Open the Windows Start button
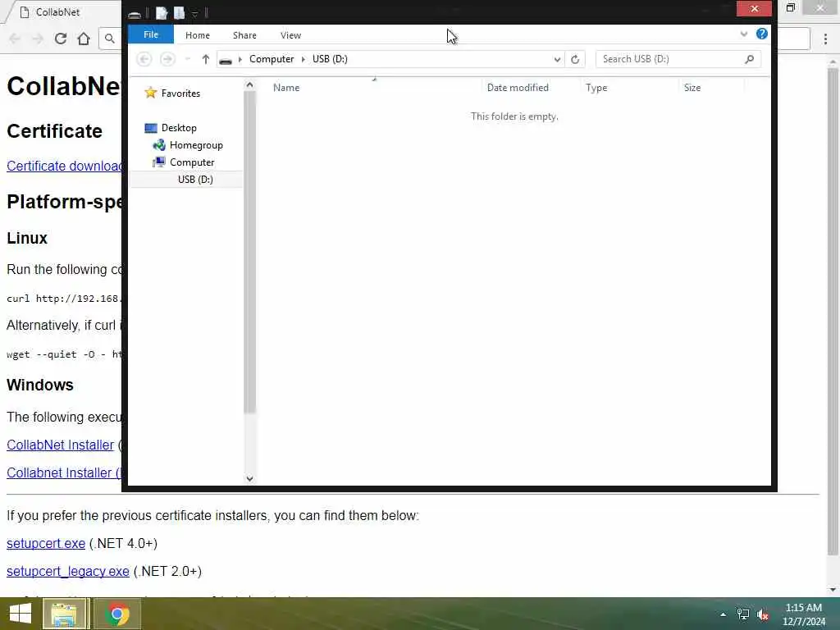This screenshot has width=840, height=630. coord(21,614)
